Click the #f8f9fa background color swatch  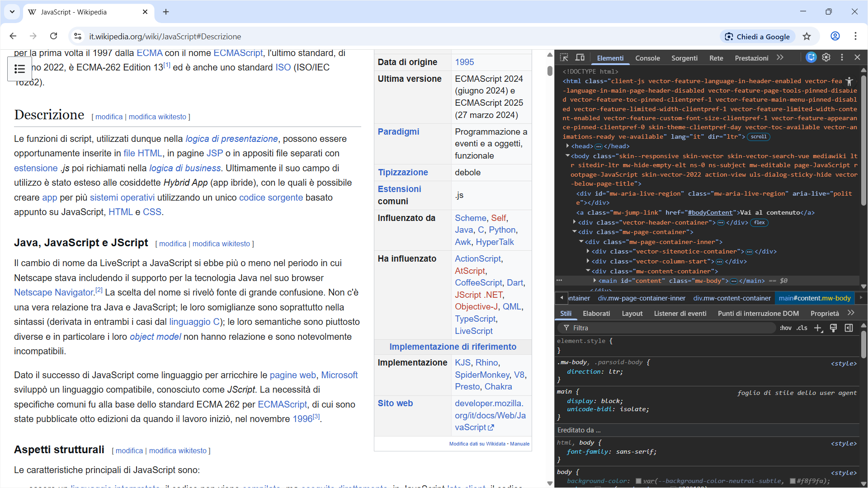click(793, 481)
